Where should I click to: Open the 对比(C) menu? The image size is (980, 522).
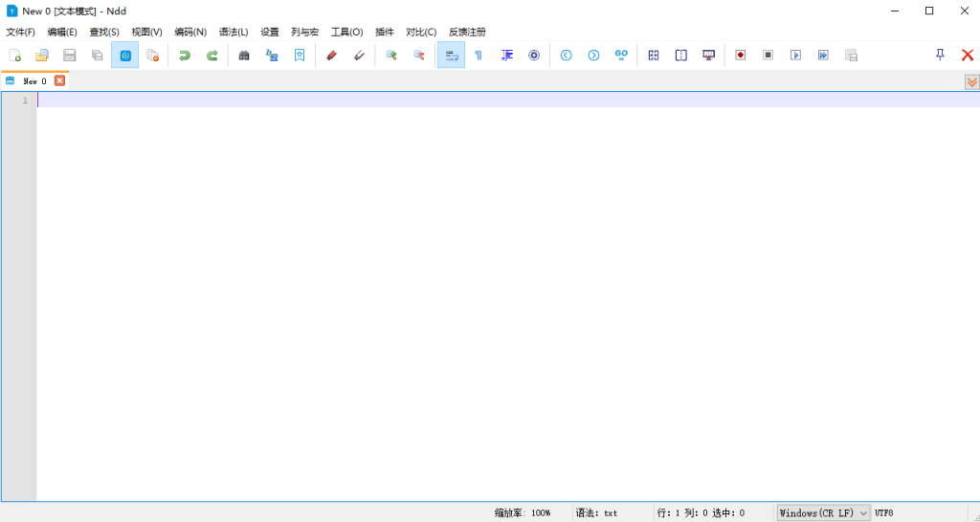coord(421,32)
